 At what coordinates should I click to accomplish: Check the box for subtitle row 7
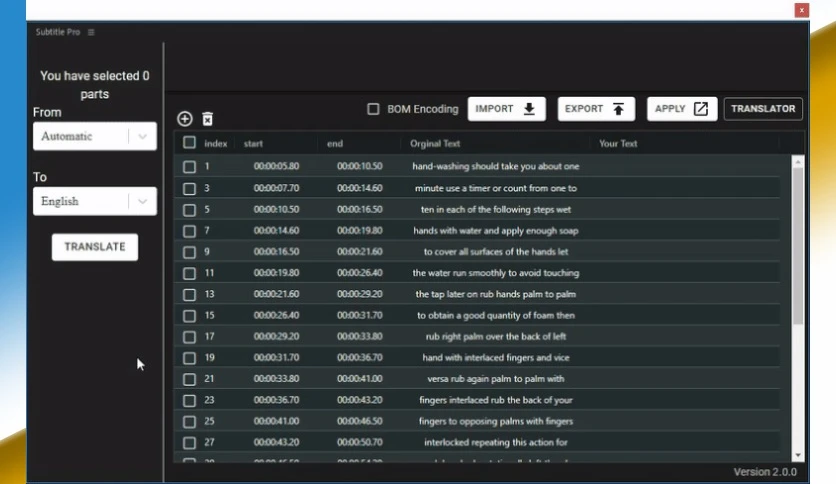(x=189, y=231)
